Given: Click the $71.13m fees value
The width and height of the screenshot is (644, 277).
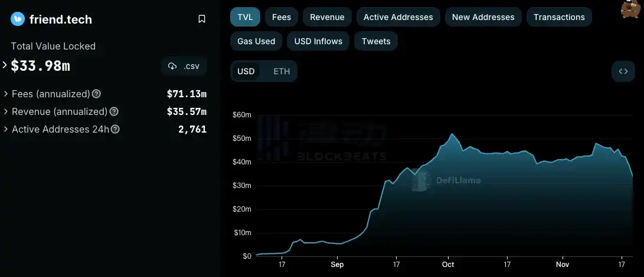Looking at the screenshot, I should (x=187, y=94).
